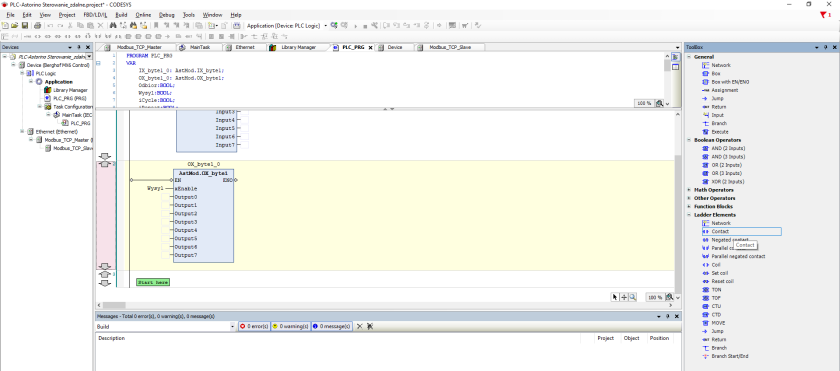Viewport: 840px width, 371px height.
Task: Collapse the Boolean Operators section
Action: tap(689, 140)
